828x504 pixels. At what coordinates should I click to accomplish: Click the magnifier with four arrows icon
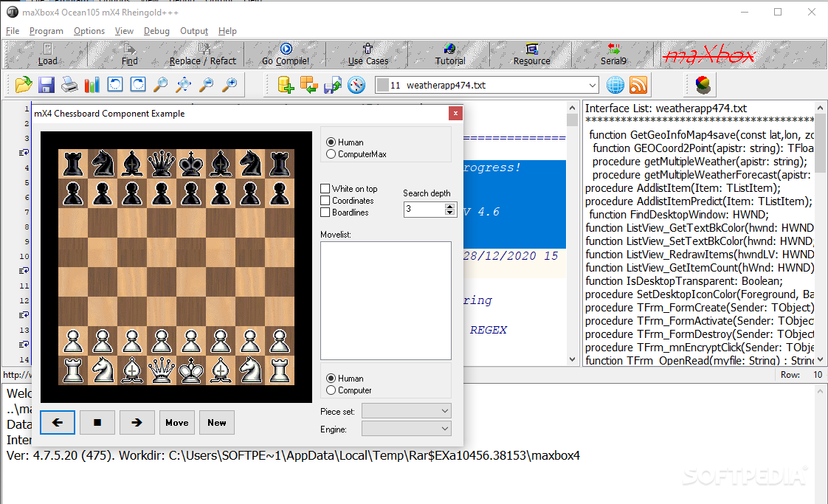pos(184,85)
